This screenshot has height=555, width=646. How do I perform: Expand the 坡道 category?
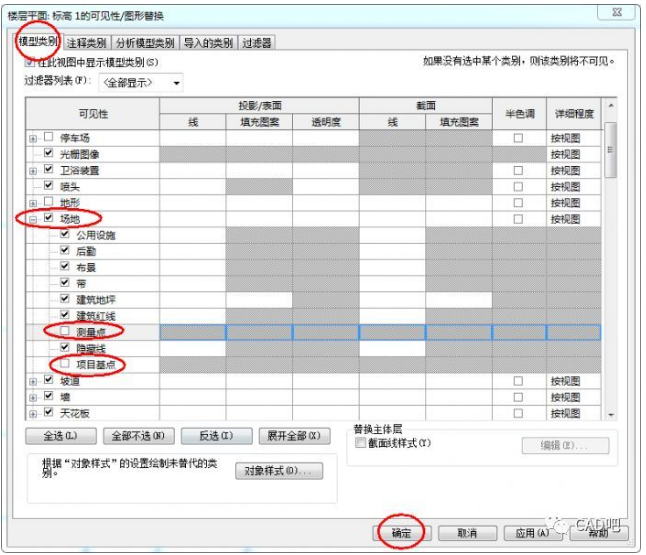pyautogui.click(x=33, y=382)
